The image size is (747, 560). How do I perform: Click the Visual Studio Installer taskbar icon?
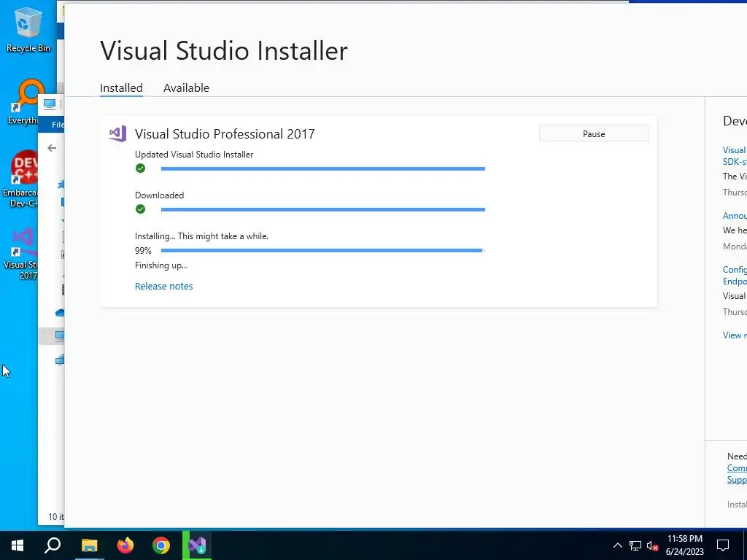tap(197, 545)
